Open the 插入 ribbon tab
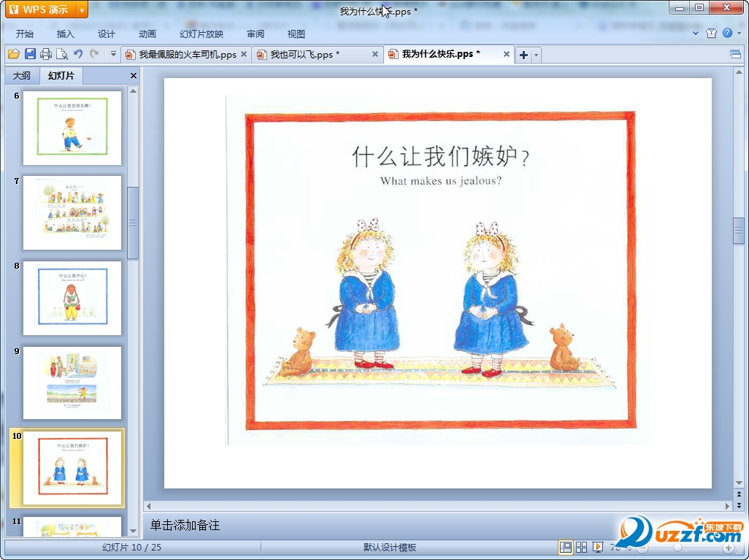The height and width of the screenshot is (560, 749). pos(66,34)
